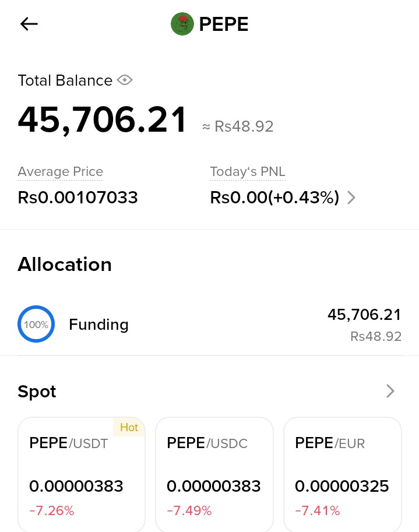Open Today's PNL details chevron
The width and height of the screenshot is (419, 532).
click(351, 198)
